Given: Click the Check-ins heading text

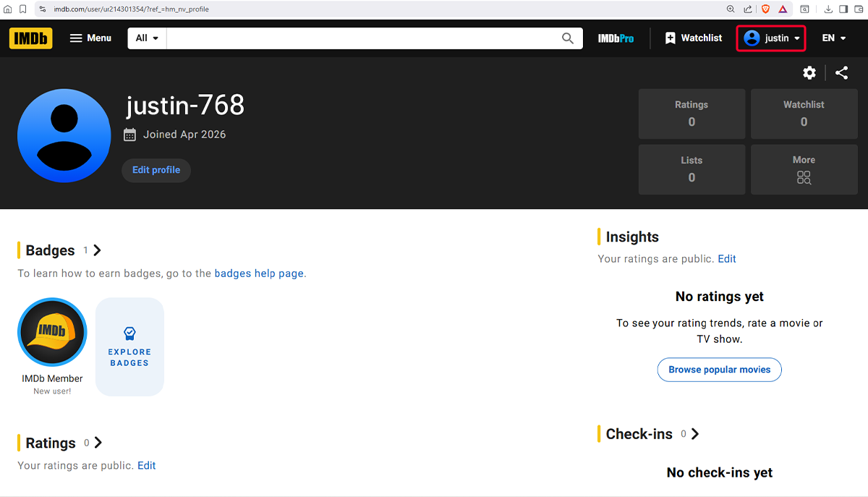Looking at the screenshot, I should coord(639,434).
